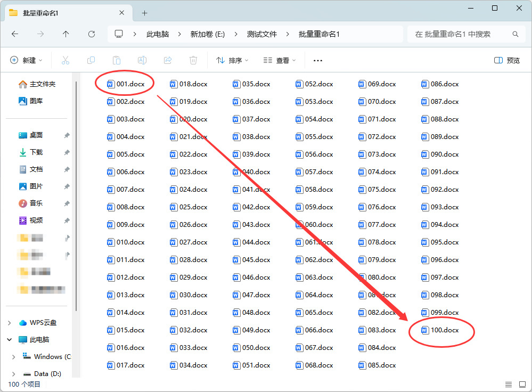Toggle the 预览 preview pane
The image size is (532, 392).
[x=507, y=60]
